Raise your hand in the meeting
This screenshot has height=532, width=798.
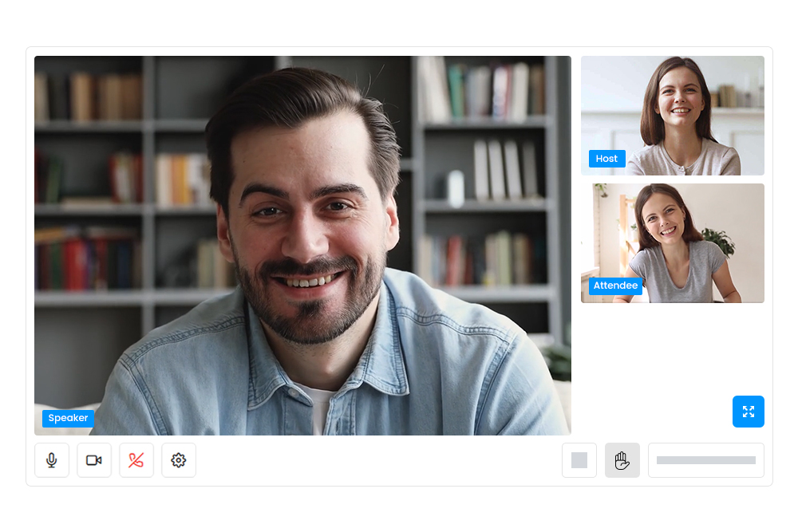[622, 460]
